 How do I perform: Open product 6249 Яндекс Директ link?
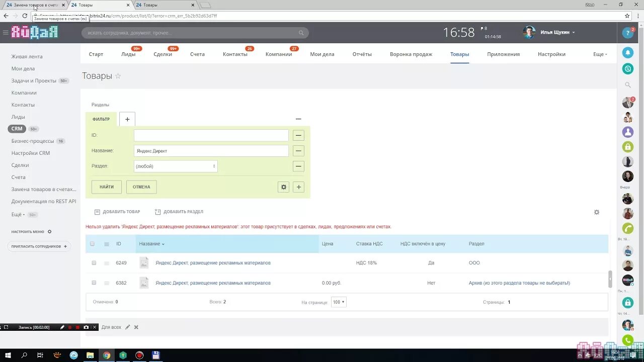pos(213,263)
